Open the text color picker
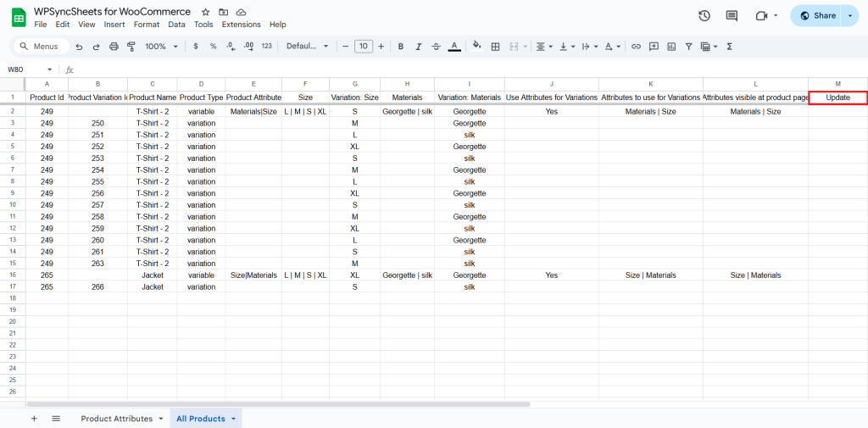This screenshot has height=428, width=868. 454,47
